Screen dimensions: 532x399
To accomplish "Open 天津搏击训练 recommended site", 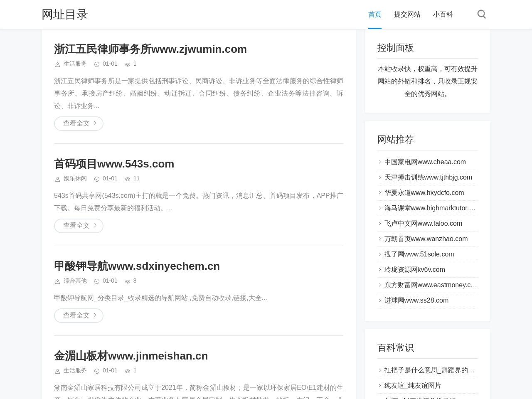I will click(428, 177).
